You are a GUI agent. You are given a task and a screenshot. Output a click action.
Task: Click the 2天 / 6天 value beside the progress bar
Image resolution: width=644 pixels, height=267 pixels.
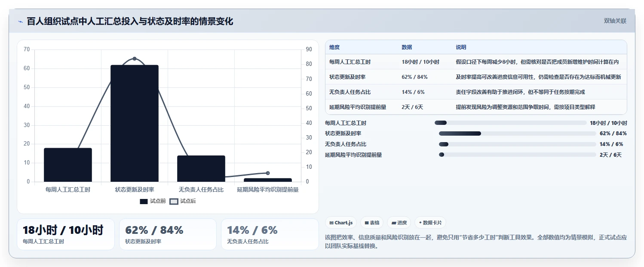pos(610,155)
